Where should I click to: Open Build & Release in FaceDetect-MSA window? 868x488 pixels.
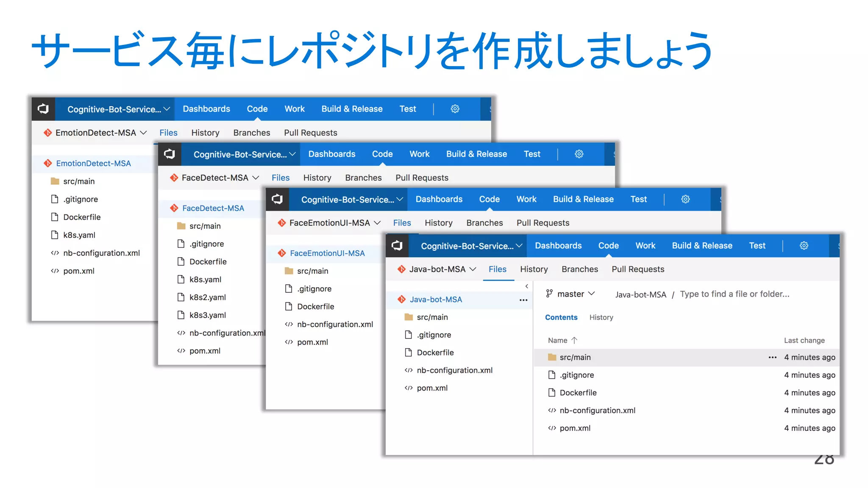point(476,154)
